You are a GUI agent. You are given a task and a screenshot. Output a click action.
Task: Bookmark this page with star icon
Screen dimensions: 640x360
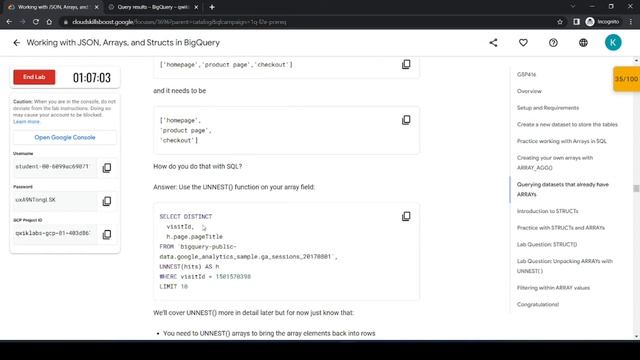point(560,22)
